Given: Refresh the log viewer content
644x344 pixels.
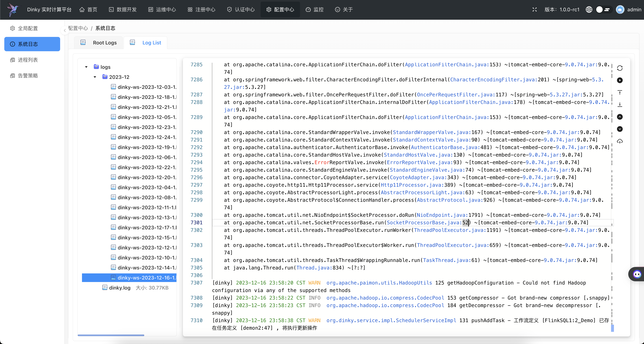Looking at the screenshot, I should click(620, 68).
